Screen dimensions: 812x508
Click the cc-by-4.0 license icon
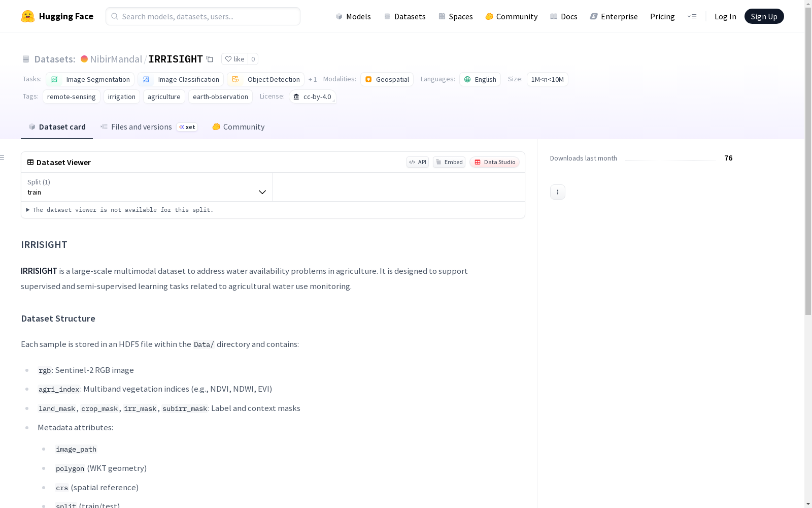(x=296, y=97)
